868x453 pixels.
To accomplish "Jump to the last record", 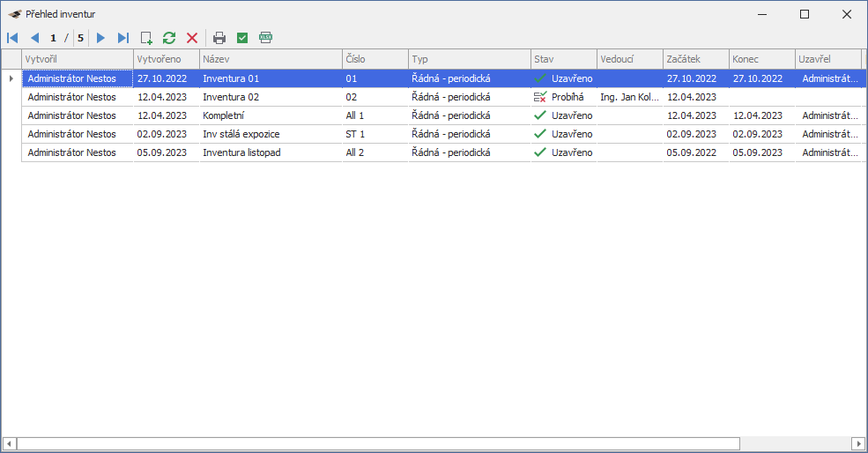I will (x=123, y=38).
